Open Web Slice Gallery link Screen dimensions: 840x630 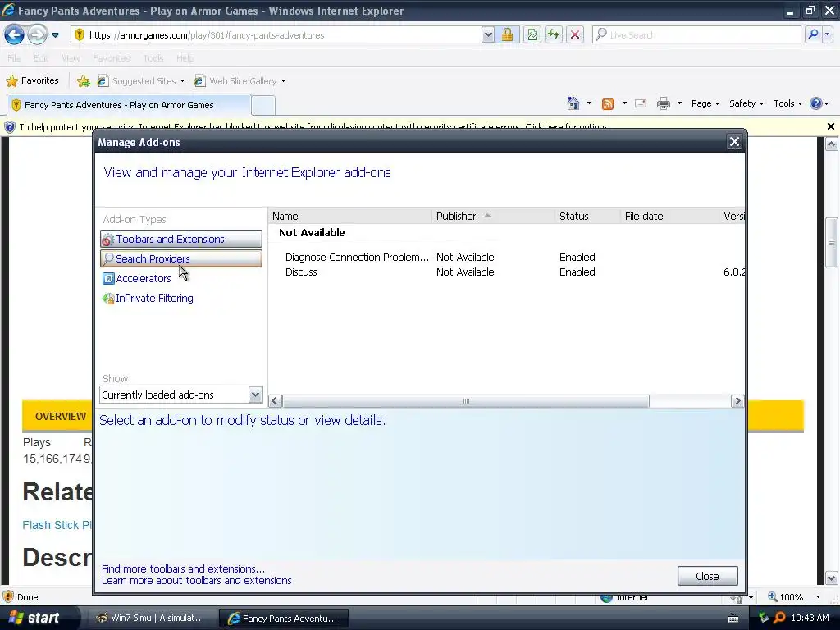coord(240,81)
